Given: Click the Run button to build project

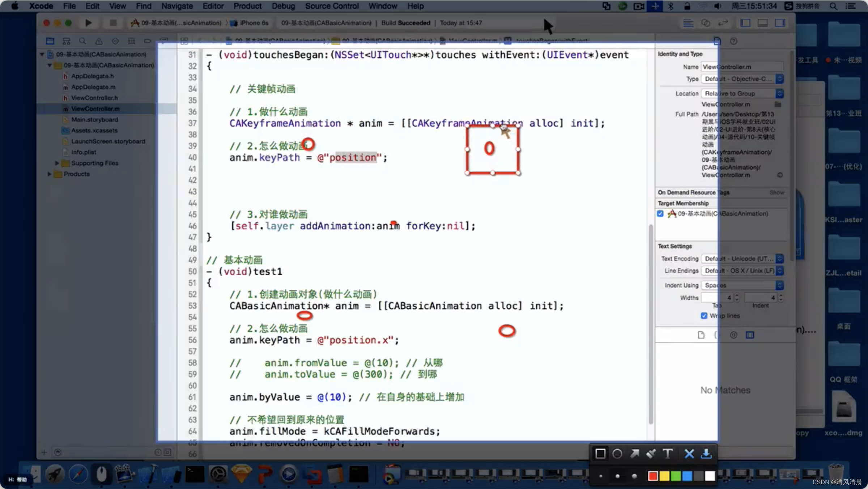Looking at the screenshot, I should tap(88, 23).
